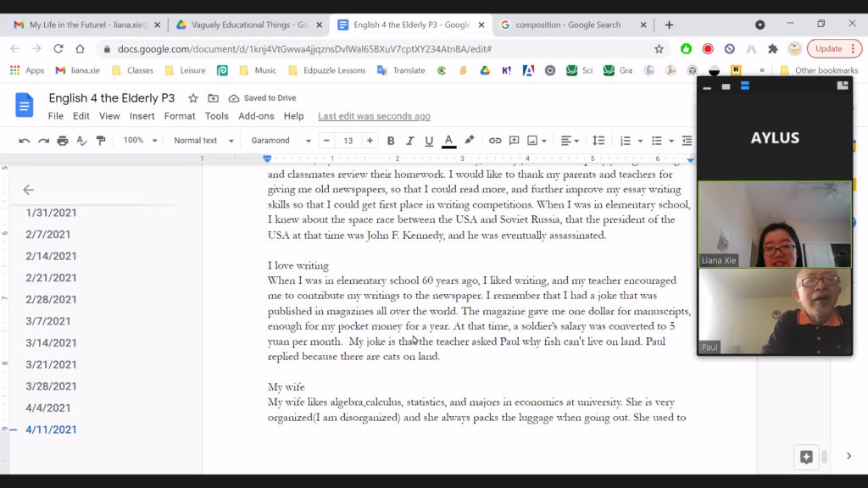Screen dimensions: 868x488
Task: Open the File menu
Action: [55, 116]
